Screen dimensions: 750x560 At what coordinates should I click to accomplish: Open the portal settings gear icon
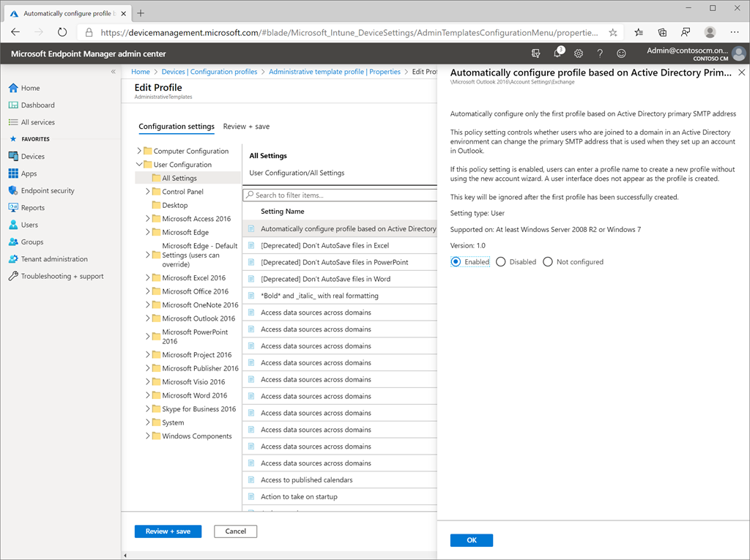pyautogui.click(x=579, y=53)
